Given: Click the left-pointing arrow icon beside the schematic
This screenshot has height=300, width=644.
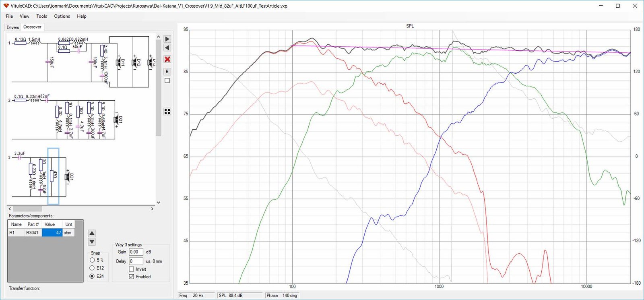Looking at the screenshot, I should tap(167, 48).
